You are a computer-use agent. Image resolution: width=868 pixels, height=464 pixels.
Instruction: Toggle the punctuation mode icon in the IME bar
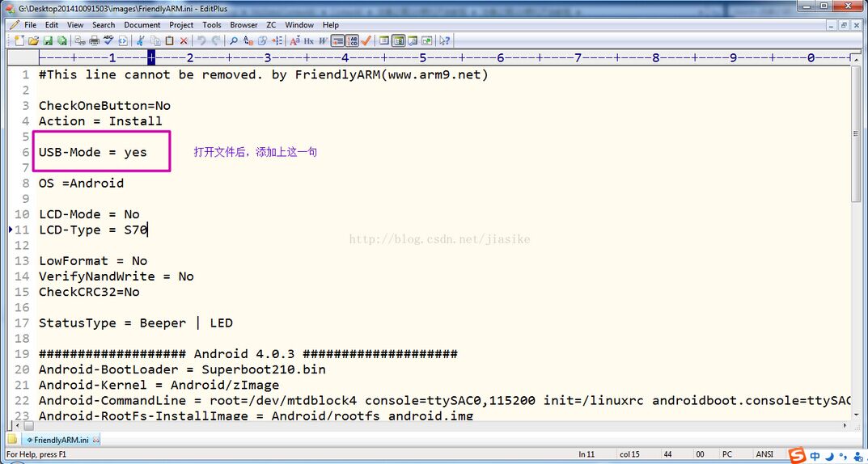pyautogui.click(x=841, y=456)
